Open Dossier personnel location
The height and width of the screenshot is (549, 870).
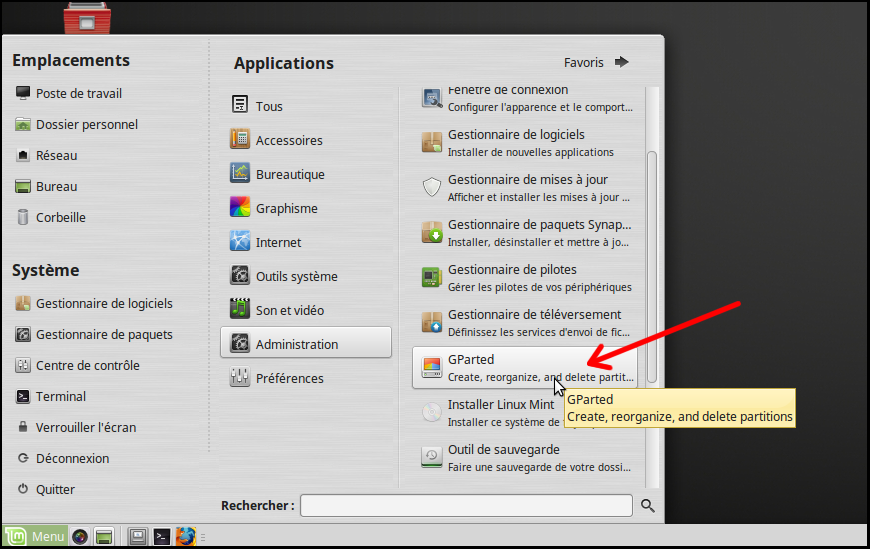[86, 125]
